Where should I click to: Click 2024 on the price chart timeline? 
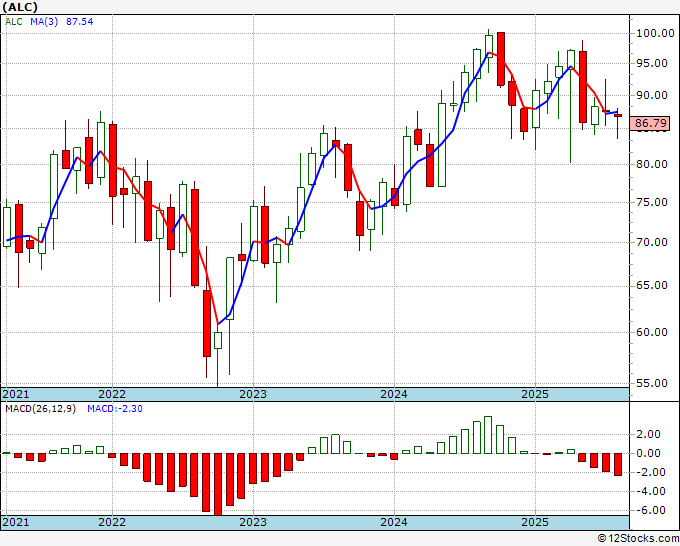tap(394, 395)
